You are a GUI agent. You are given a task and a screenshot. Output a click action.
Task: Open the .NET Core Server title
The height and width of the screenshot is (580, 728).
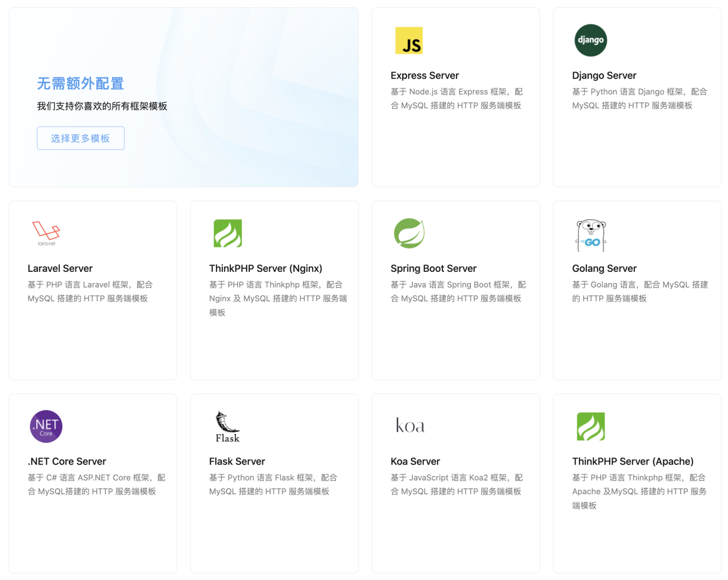pos(67,461)
